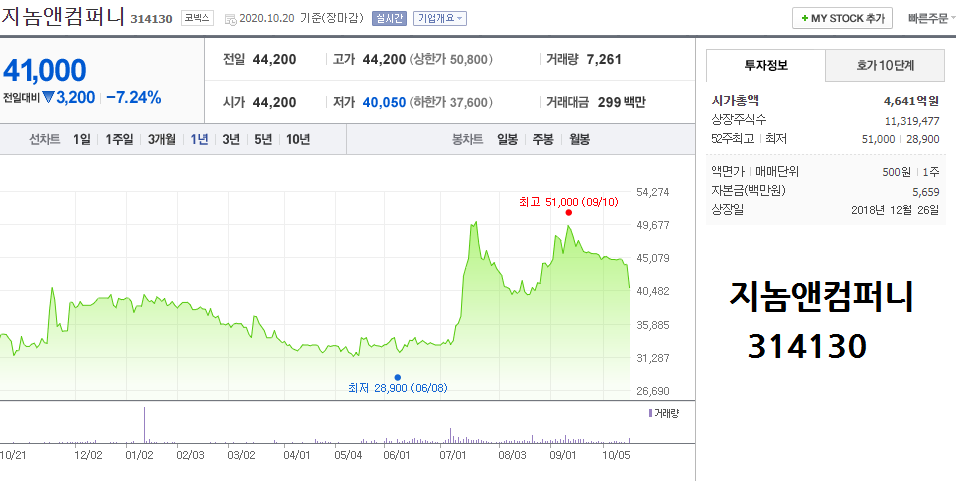Viewport: 962px width, 481px height.
Task: Select the 3년 line chart period
Action: coord(231,139)
